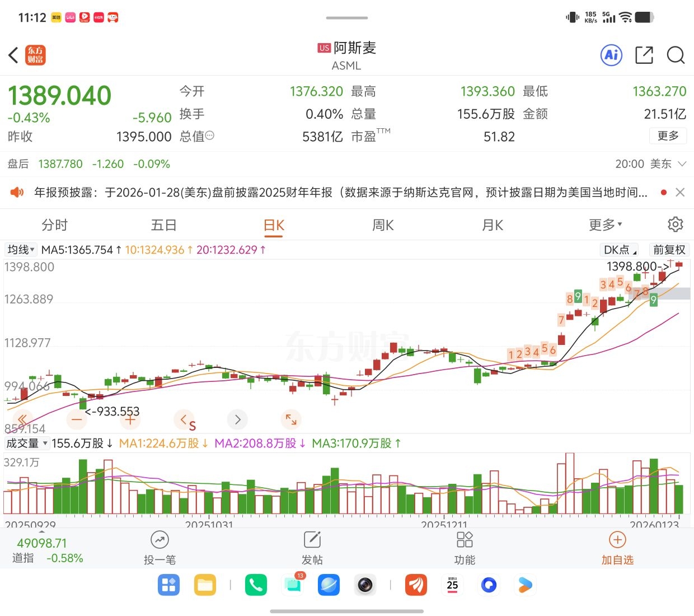Tap the back arrow icon
The image size is (694, 616).
coord(14,55)
